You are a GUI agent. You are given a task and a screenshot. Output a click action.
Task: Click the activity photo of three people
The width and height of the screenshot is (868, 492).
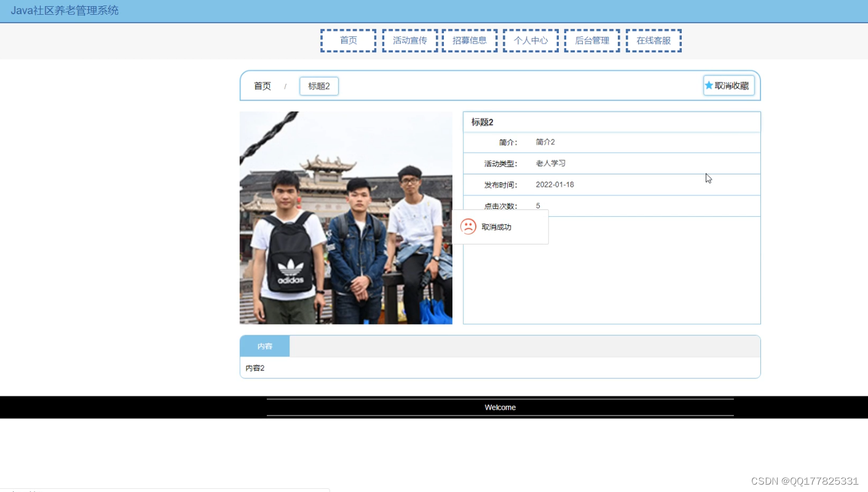346,218
